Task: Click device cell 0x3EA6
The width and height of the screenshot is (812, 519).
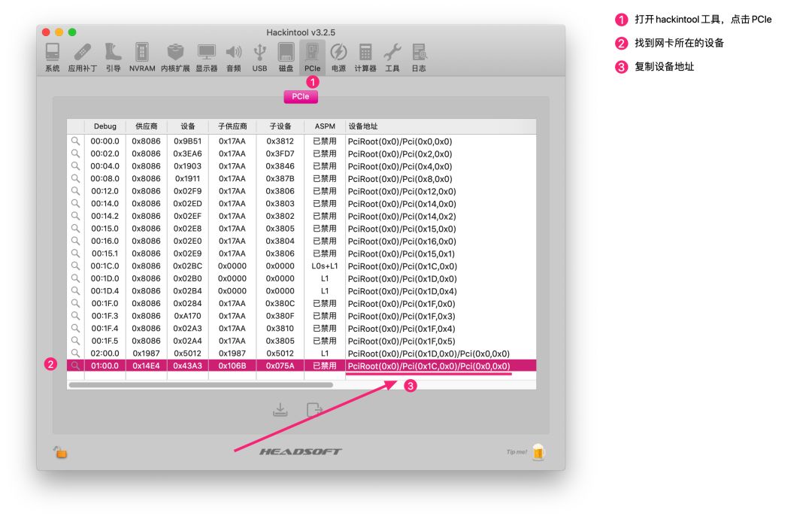Action: coord(187,153)
